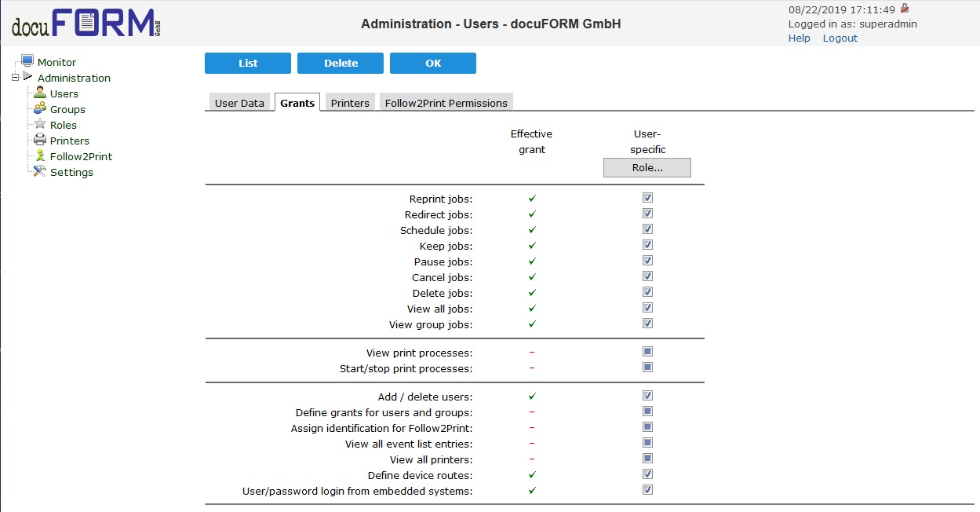980x512 pixels.
Task: Open the Follow2Print Permissions tab
Action: point(446,103)
